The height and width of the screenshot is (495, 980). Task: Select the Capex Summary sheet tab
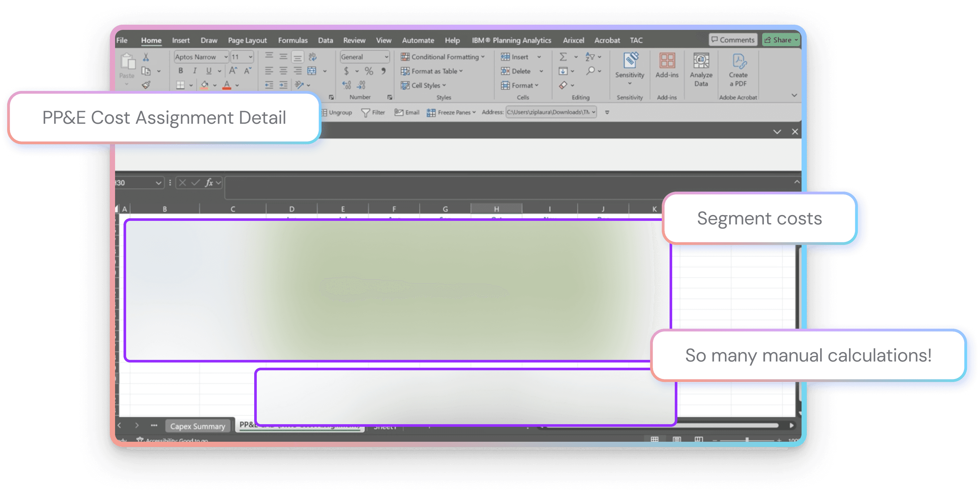click(197, 426)
